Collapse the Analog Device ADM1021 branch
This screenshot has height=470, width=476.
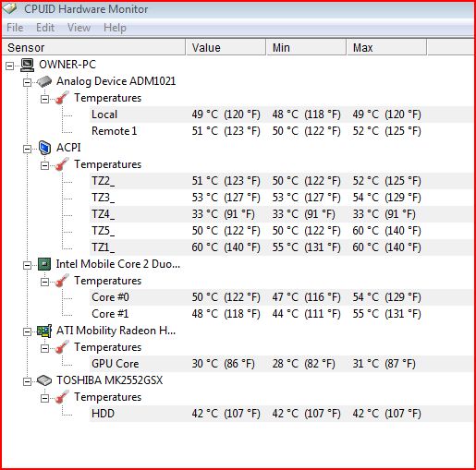pyautogui.click(x=28, y=82)
